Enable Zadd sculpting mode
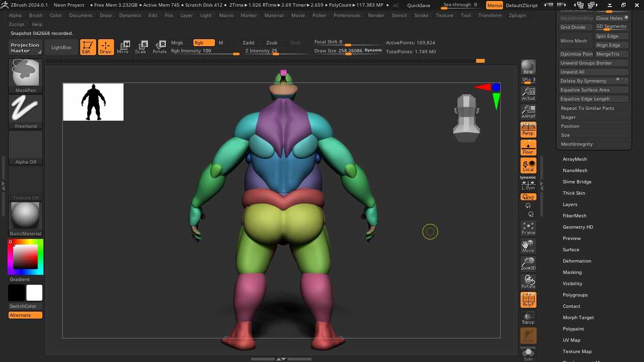 pos(248,42)
